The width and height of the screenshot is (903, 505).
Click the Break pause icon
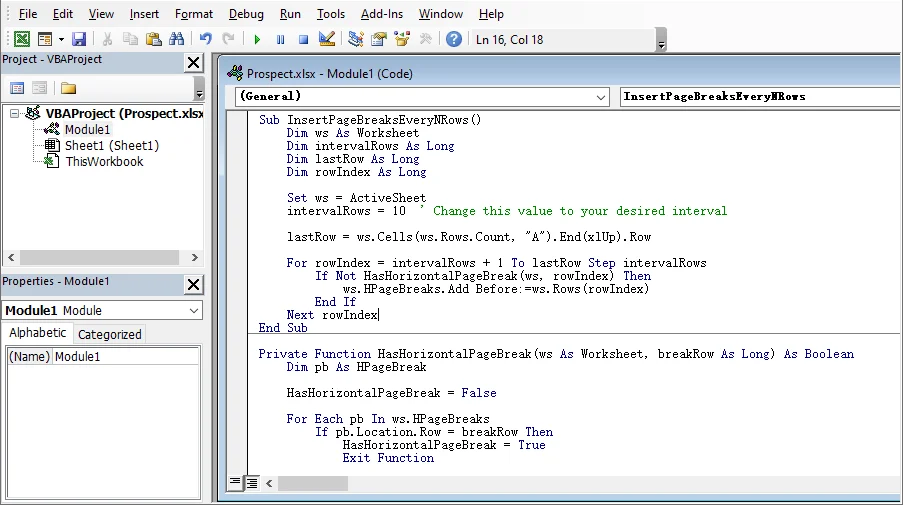280,39
